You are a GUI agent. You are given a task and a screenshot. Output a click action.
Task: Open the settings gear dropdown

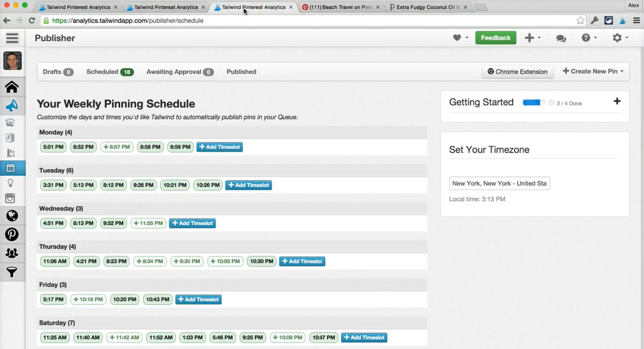[x=620, y=38]
